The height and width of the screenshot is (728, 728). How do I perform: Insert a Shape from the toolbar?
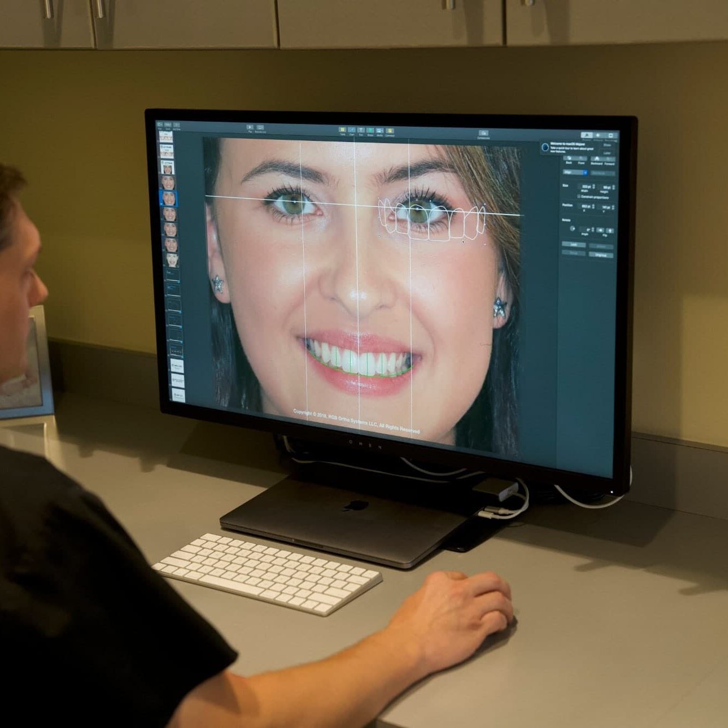370,131
